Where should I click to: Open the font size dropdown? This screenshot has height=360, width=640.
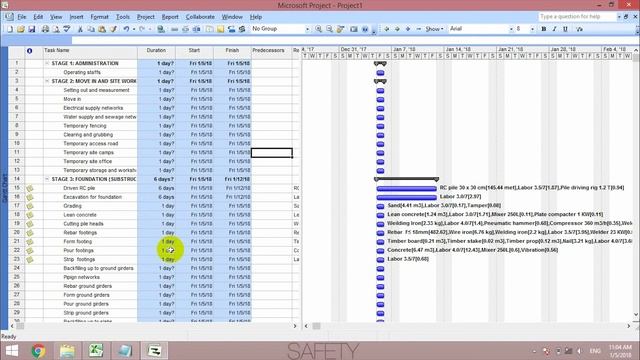pos(532,29)
